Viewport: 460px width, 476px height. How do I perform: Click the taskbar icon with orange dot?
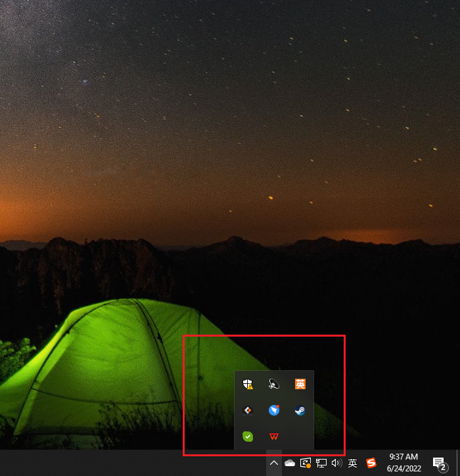306,463
